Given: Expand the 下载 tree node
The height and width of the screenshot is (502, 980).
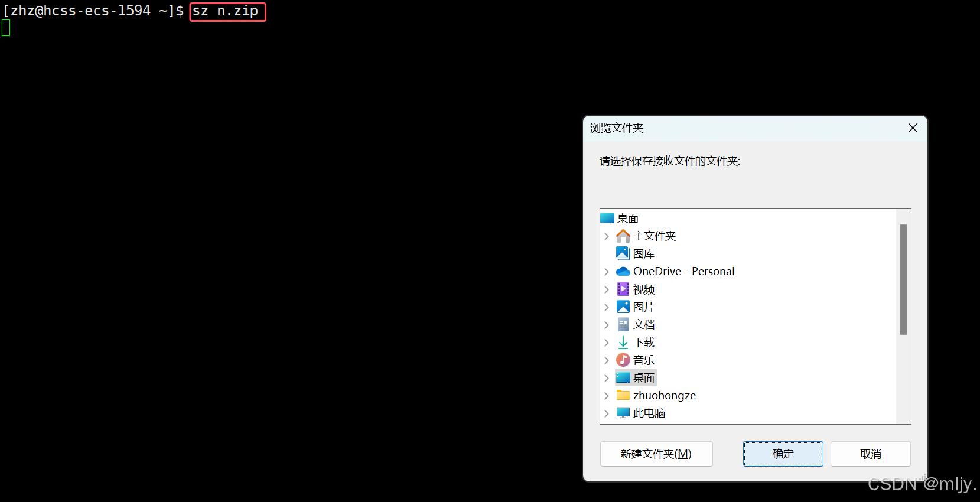Looking at the screenshot, I should coord(607,343).
